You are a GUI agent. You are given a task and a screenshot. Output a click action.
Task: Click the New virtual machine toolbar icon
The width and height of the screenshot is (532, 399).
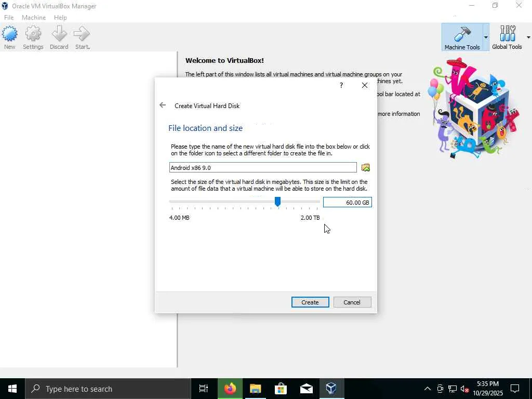pyautogui.click(x=9, y=37)
